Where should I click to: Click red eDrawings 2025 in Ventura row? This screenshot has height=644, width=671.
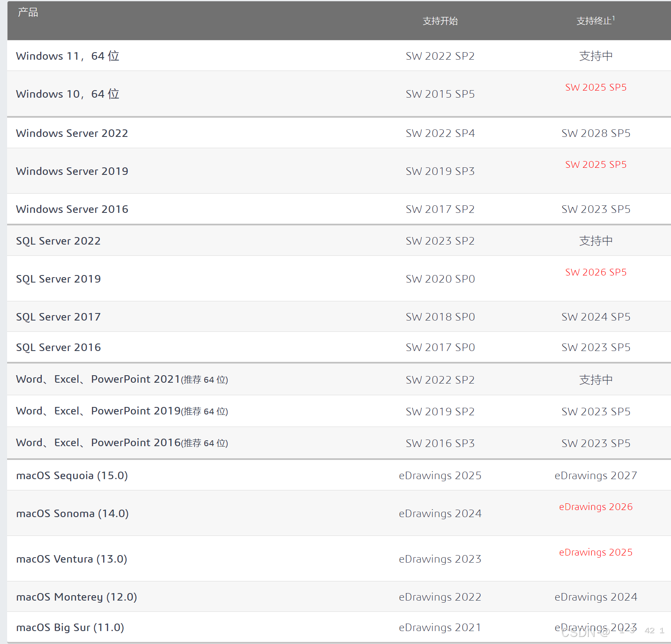(596, 552)
